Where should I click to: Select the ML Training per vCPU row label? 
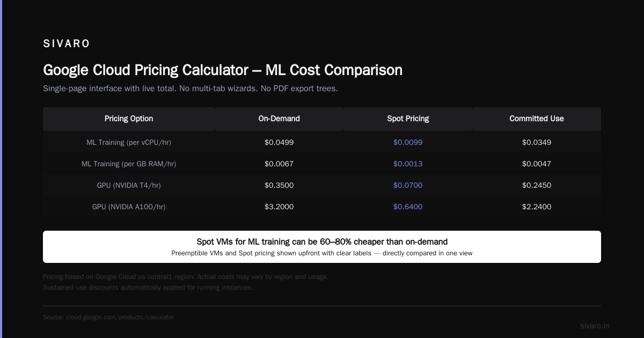pos(129,142)
